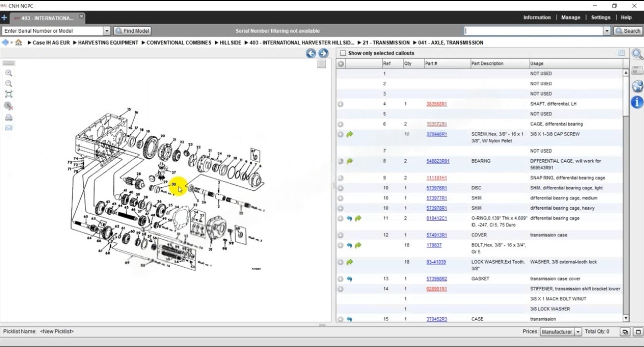Click the parts list vertical scrollbar down arrow
644x347 pixels.
[626, 318]
